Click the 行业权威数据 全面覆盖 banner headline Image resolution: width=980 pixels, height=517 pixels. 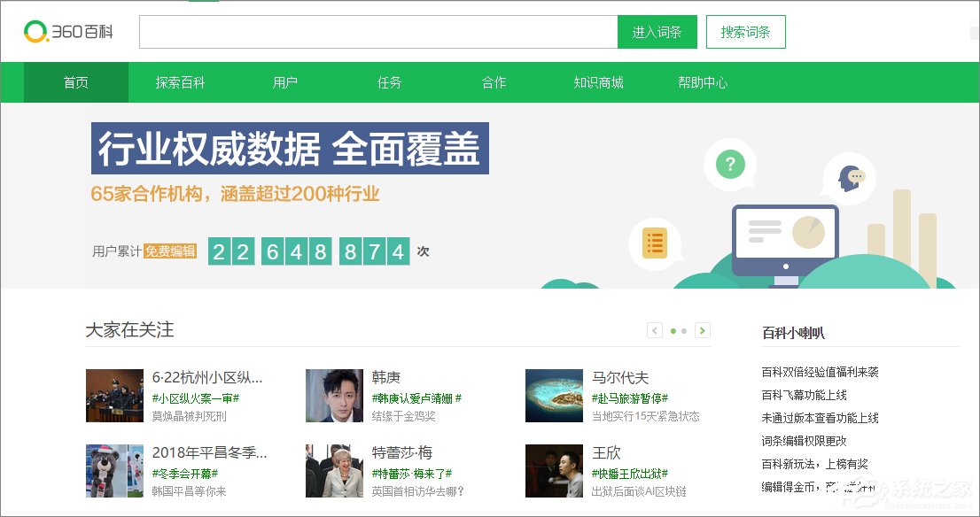click(290, 149)
